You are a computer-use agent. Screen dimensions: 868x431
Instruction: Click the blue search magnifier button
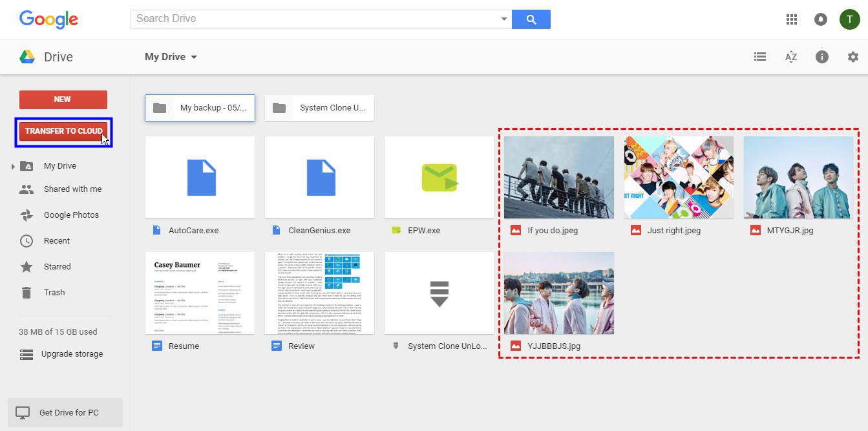point(531,19)
